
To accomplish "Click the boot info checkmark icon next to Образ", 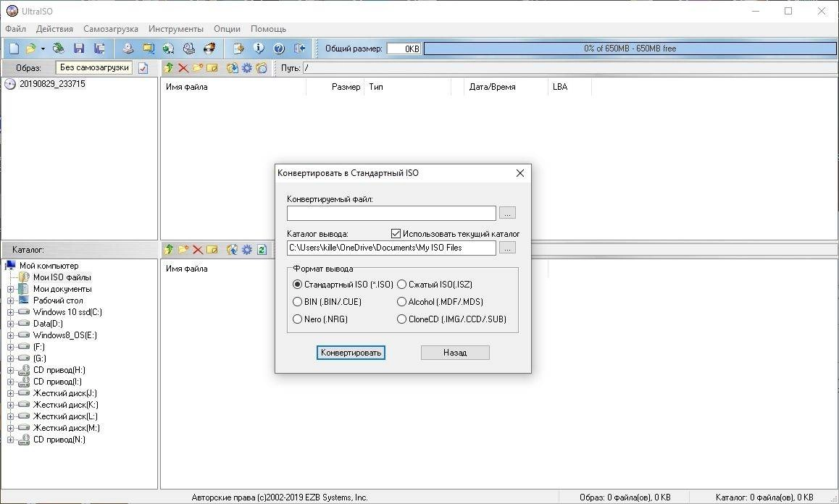I will pyautogui.click(x=143, y=68).
